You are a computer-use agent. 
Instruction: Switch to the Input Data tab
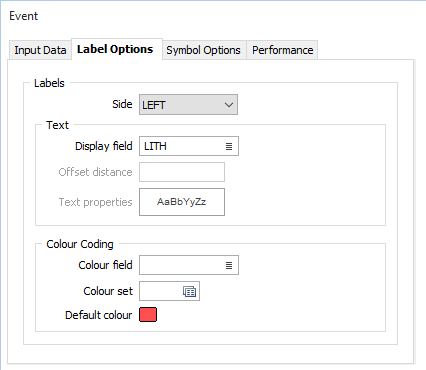click(x=40, y=50)
